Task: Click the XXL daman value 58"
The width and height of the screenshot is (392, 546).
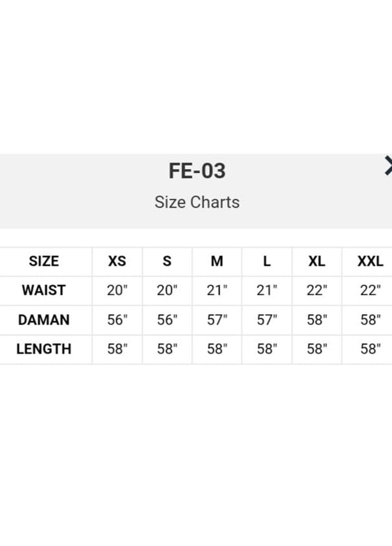Action: click(x=370, y=320)
